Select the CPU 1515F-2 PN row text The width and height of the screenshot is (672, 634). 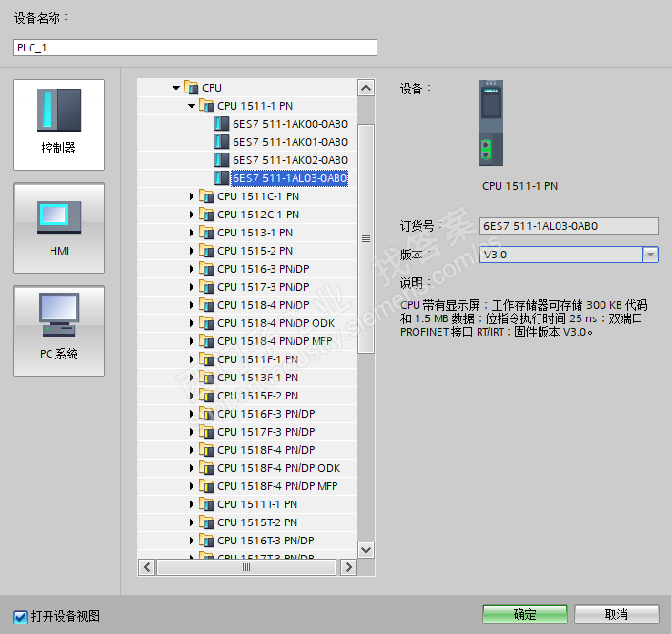[x=257, y=396]
